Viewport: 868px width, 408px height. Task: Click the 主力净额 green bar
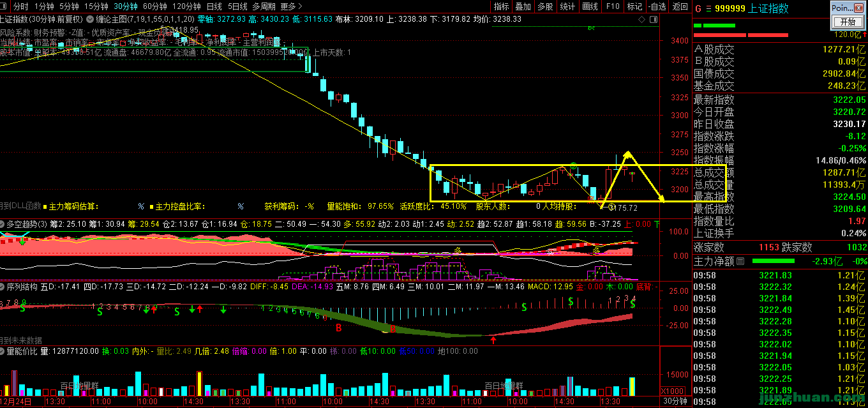tap(774, 261)
